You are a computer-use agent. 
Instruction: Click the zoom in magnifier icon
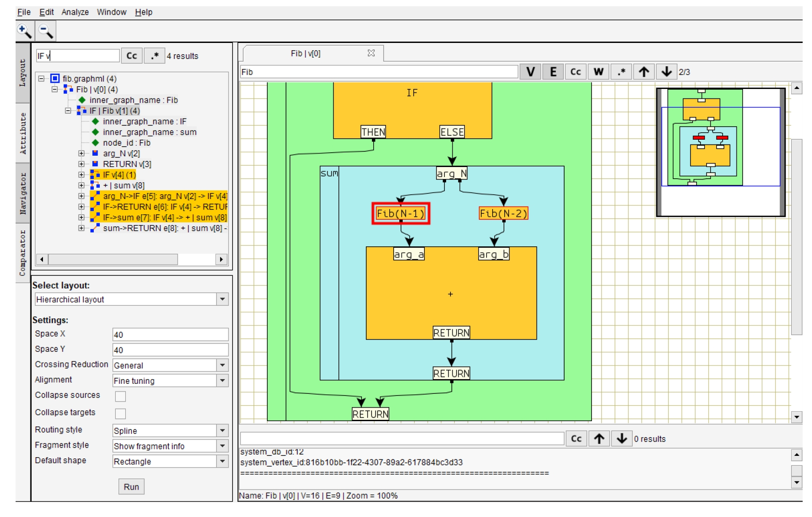(24, 31)
